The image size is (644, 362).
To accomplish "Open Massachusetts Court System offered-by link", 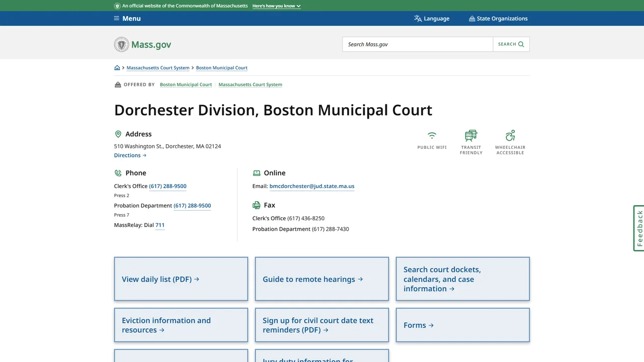I will (250, 84).
